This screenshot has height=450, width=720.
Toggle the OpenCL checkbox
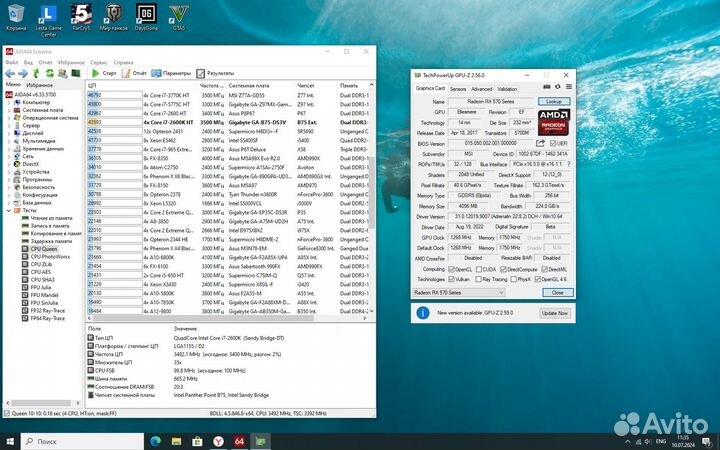pos(451,270)
